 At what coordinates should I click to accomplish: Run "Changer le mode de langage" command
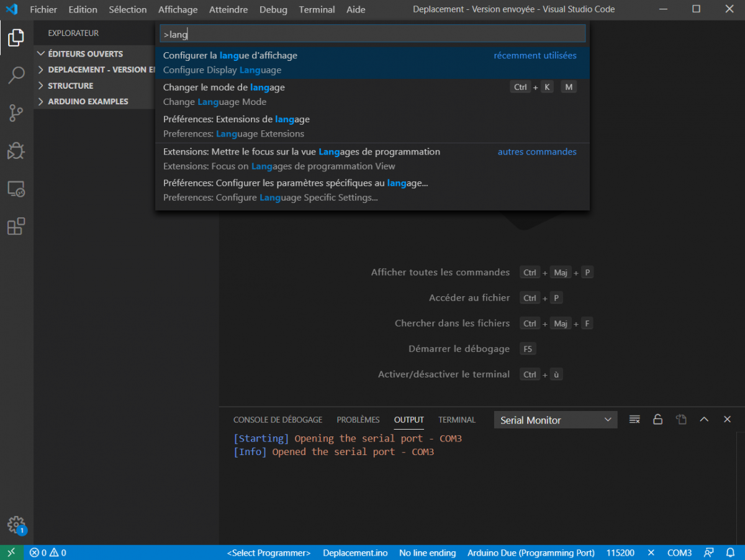(x=372, y=94)
